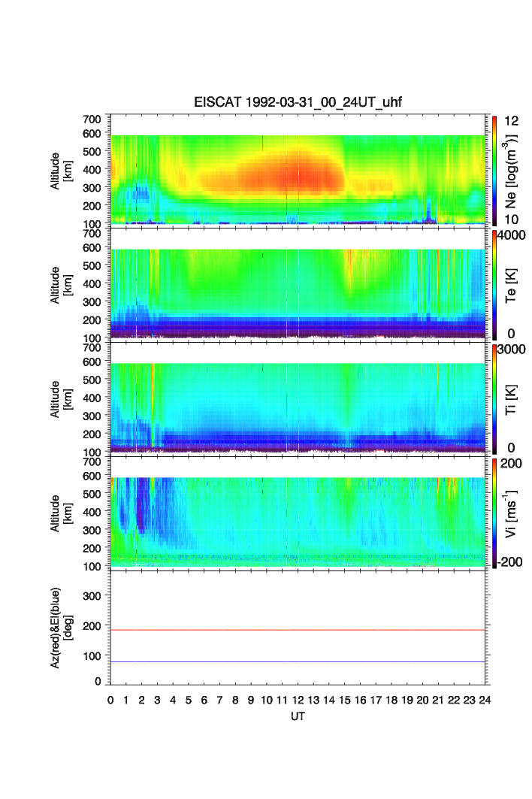Click the Te [K] color bar label
This screenshot has width=532, height=799.
(511, 286)
